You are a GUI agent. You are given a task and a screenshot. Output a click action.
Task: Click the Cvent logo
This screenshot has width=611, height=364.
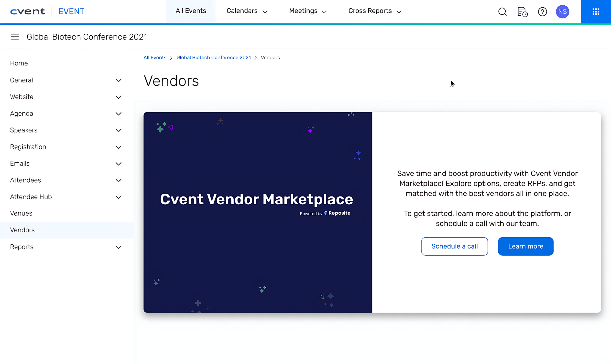[x=27, y=11]
